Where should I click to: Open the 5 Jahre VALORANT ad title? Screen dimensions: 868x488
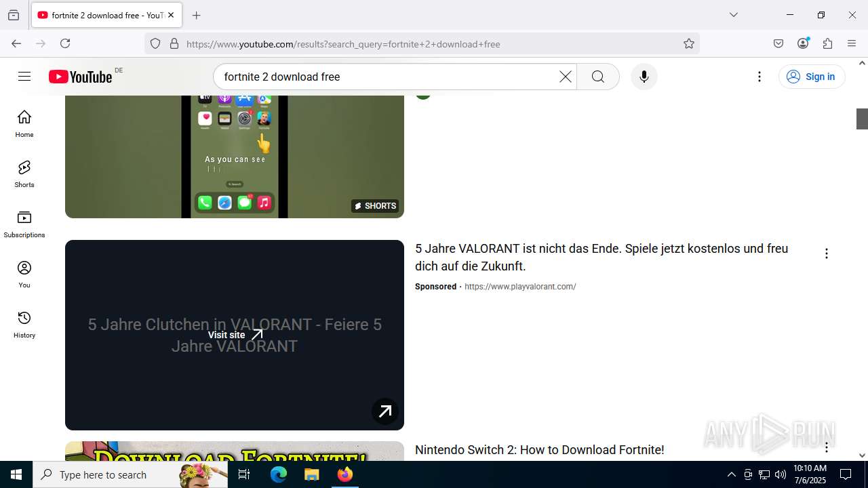coord(601,258)
